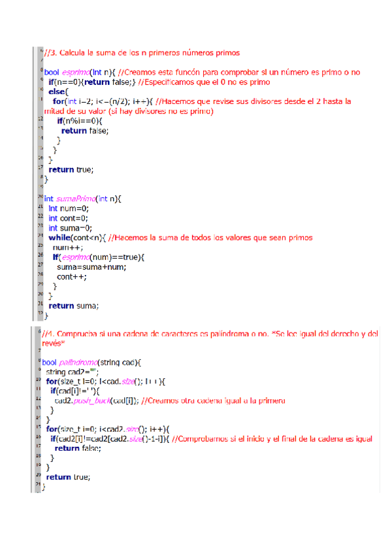Click the comment '//Comprobamos si el inicio y el final de la cadena es igual'
This screenshot has width=392, height=554.
(x=272, y=439)
